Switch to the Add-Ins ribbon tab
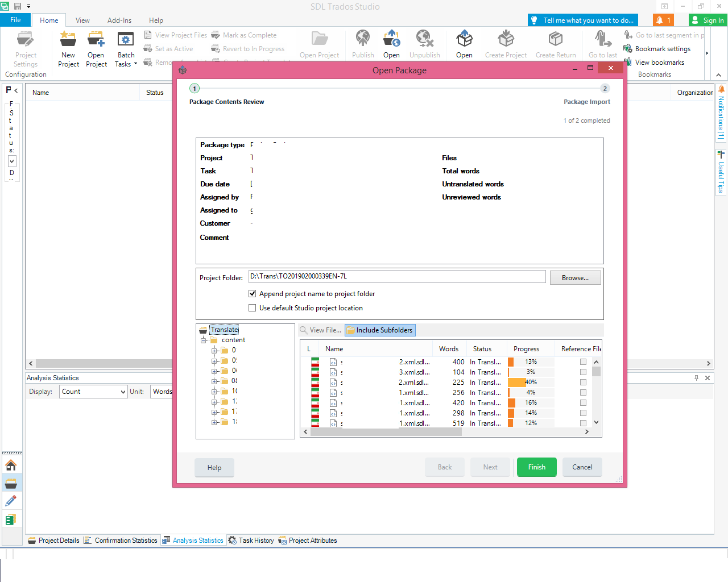The height and width of the screenshot is (582, 728). click(x=119, y=20)
